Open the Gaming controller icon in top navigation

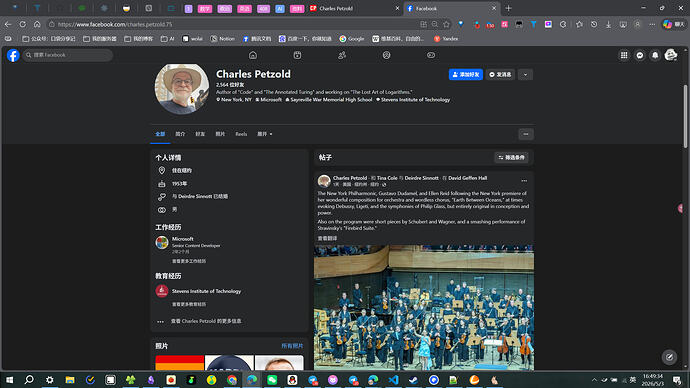(431, 55)
